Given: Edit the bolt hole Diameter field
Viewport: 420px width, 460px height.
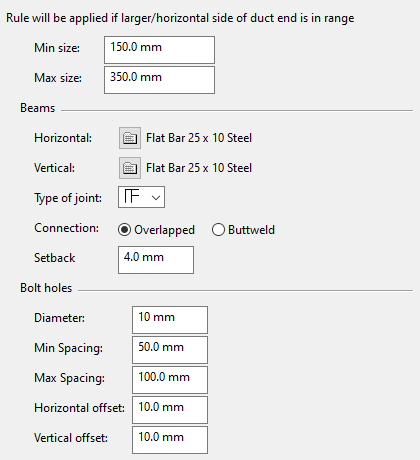Looking at the screenshot, I should pyautogui.click(x=170, y=320).
